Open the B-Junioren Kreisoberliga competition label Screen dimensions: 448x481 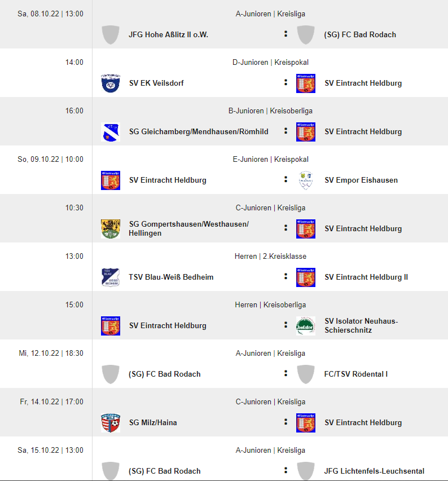(270, 111)
